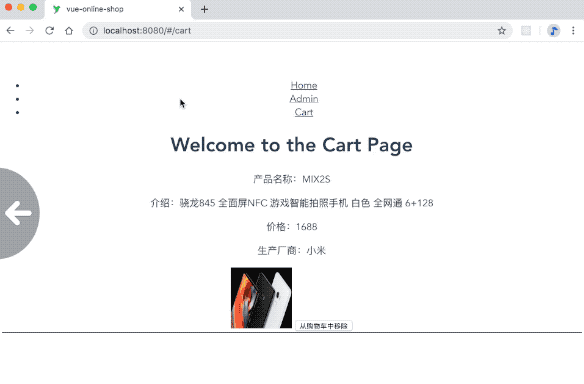Navigate to the Home link

(304, 85)
